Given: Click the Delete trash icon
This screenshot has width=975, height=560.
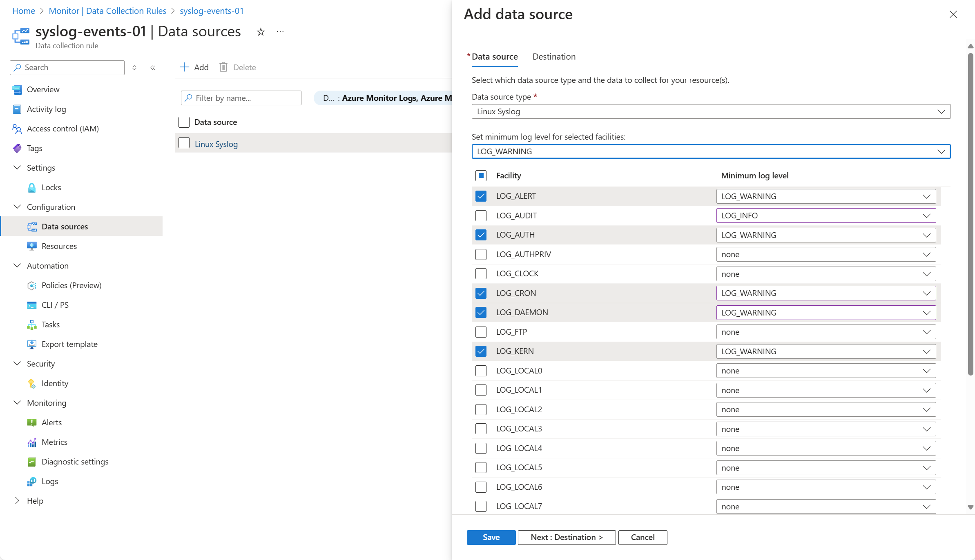Looking at the screenshot, I should (x=223, y=67).
